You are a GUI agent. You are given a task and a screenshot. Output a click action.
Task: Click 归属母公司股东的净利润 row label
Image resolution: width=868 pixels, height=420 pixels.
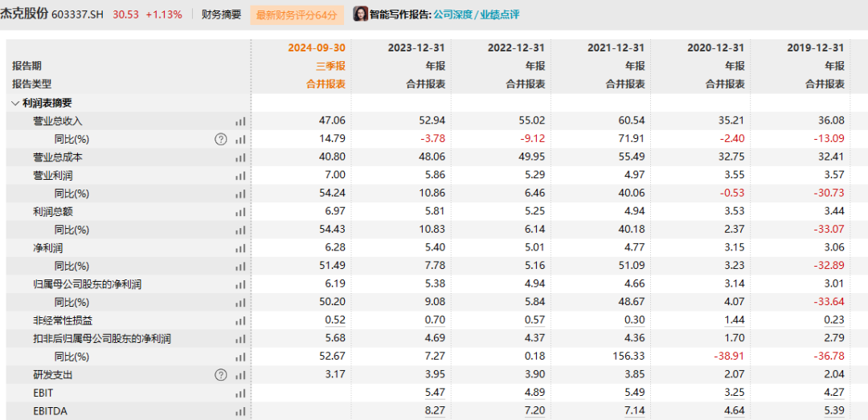88,284
